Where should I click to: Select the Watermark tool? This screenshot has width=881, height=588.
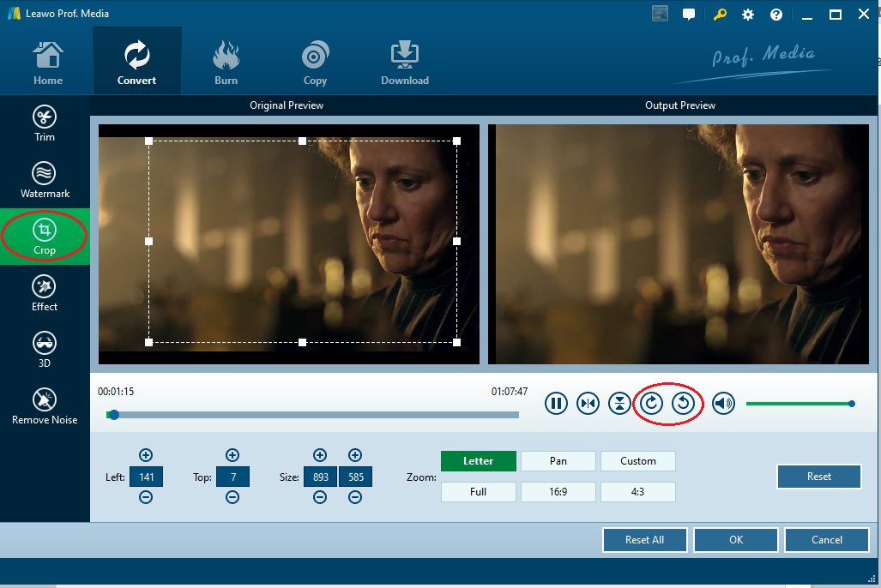click(x=45, y=180)
